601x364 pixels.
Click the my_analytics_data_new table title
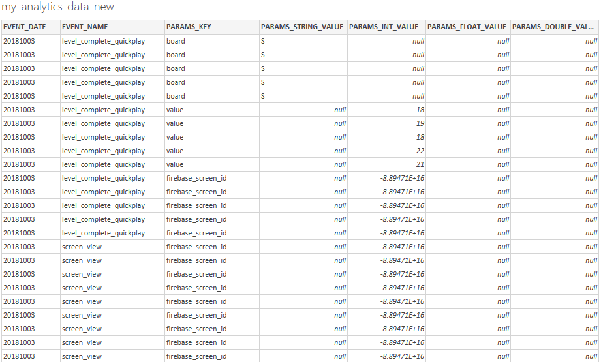(x=57, y=7)
